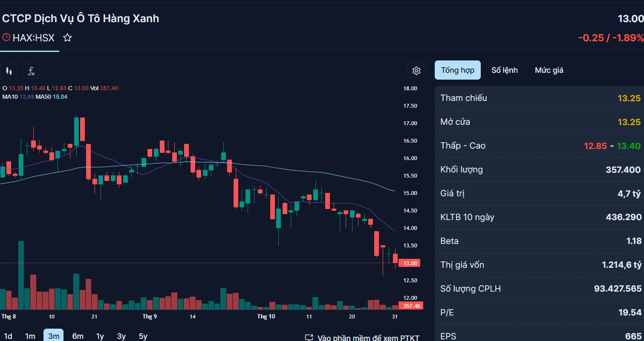Click the MA50 indicator label
Screen dimensions: 644x341
43,97
